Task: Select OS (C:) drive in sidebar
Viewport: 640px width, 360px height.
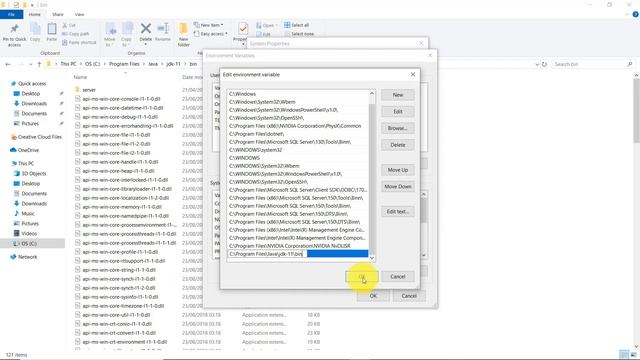Action: [29, 244]
